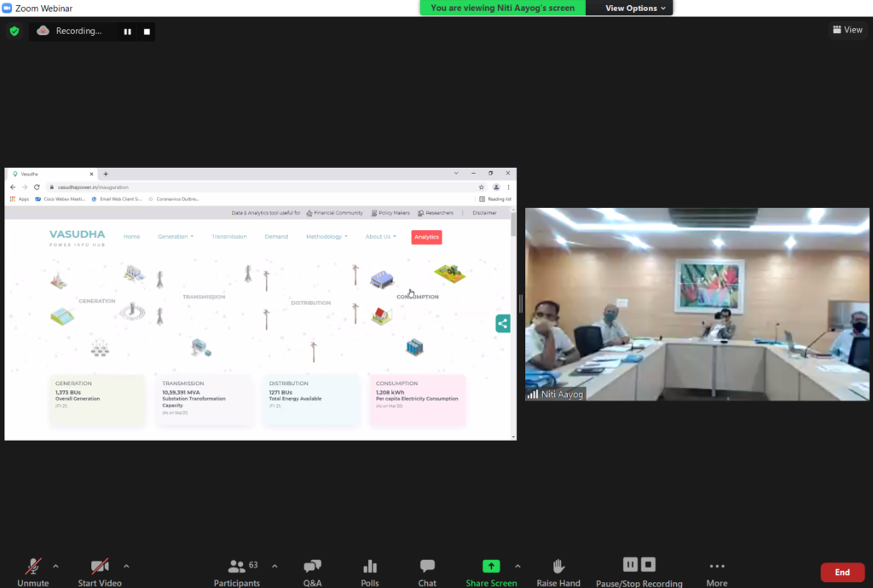
Task: Click the Niti Aayog video thumbnail
Action: pyautogui.click(x=697, y=304)
